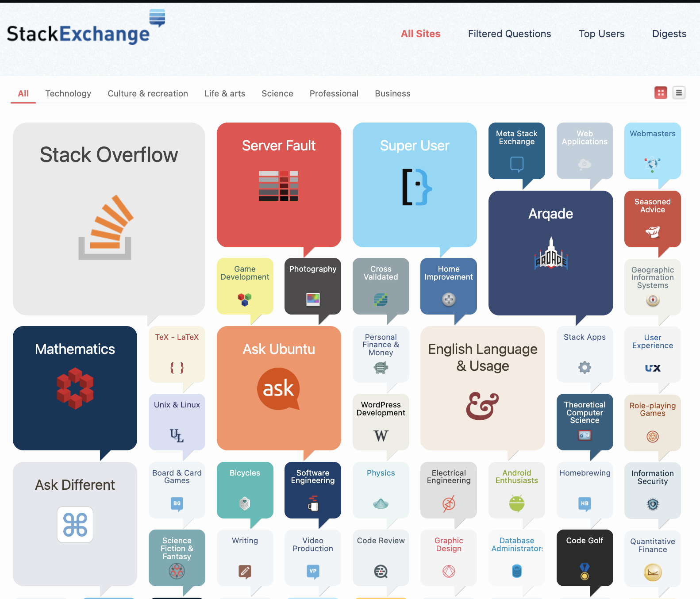Screen dimensions: 700x599
Task: Click the WordPress Development W icon
Action: (381, 436)
